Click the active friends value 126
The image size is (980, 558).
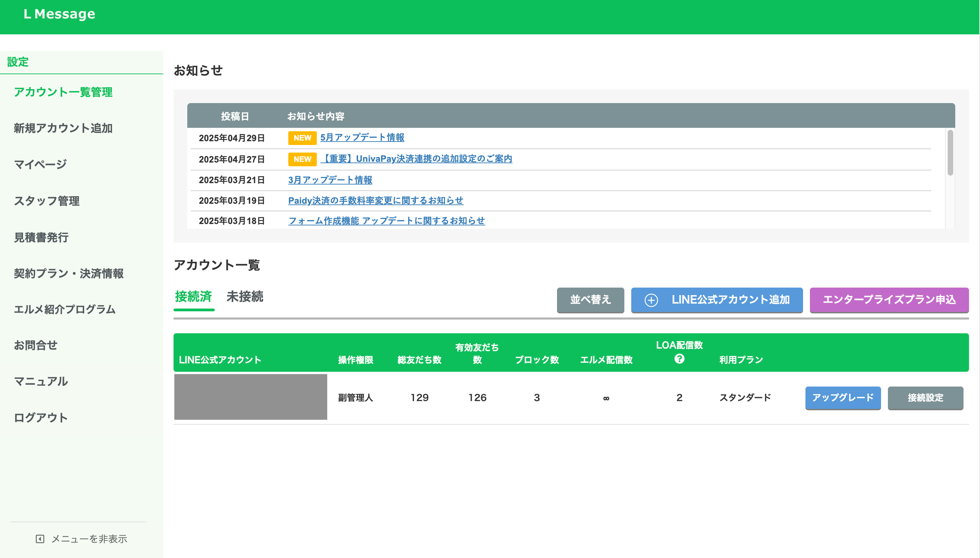click(x=477, y=398)
